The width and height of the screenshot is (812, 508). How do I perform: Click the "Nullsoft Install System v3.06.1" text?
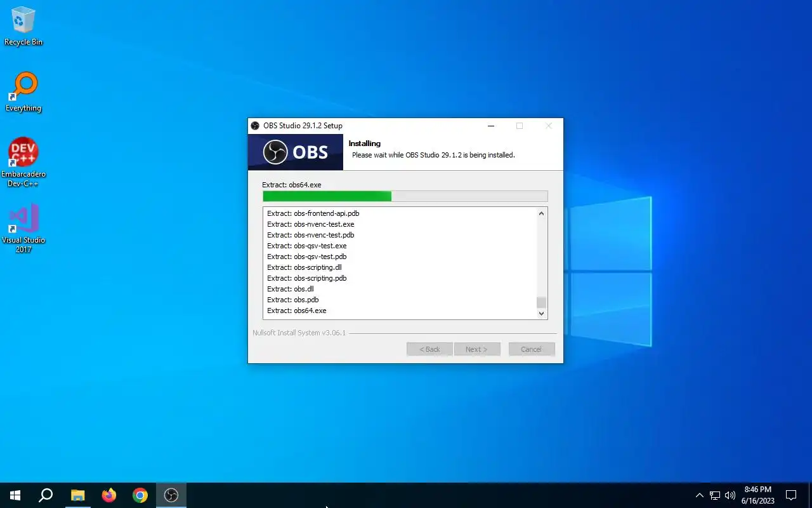[x=299, y=333]
